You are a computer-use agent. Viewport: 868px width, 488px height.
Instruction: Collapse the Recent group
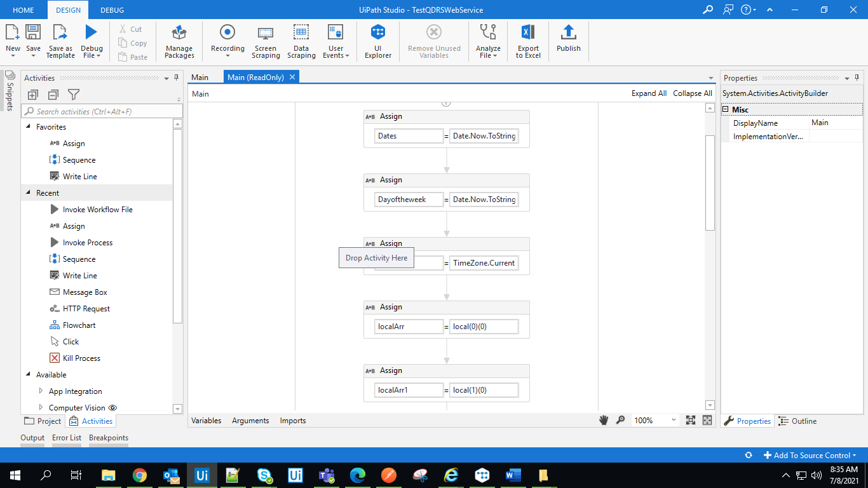(x=28, y=193)
